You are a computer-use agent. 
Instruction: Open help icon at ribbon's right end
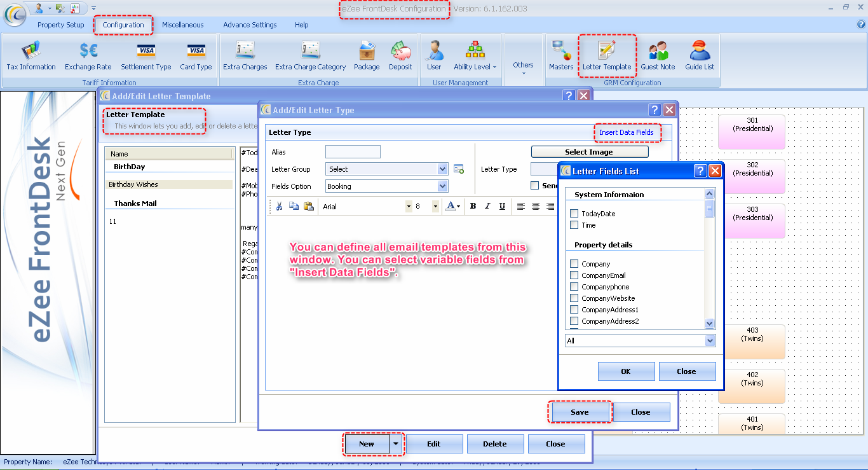tap(861, 25)
